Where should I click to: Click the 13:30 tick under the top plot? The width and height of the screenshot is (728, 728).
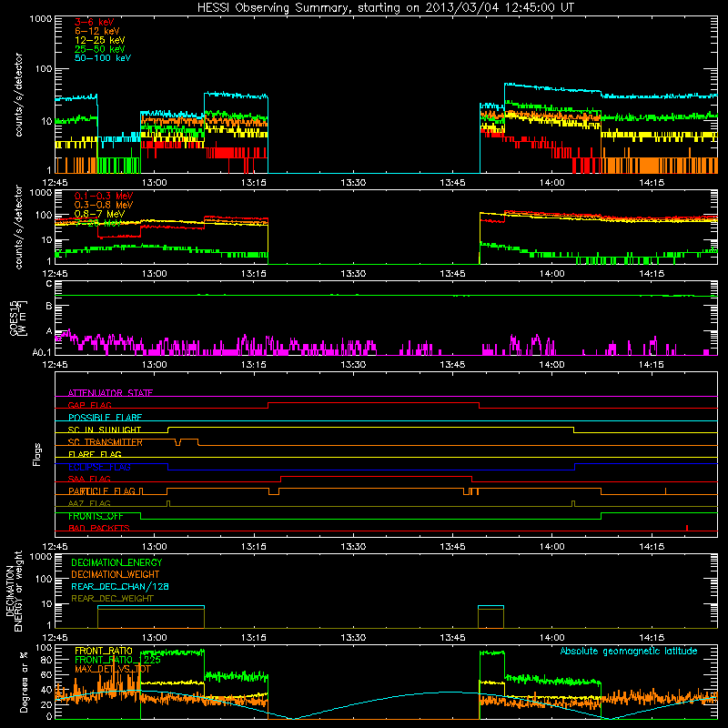coord(353,183)
